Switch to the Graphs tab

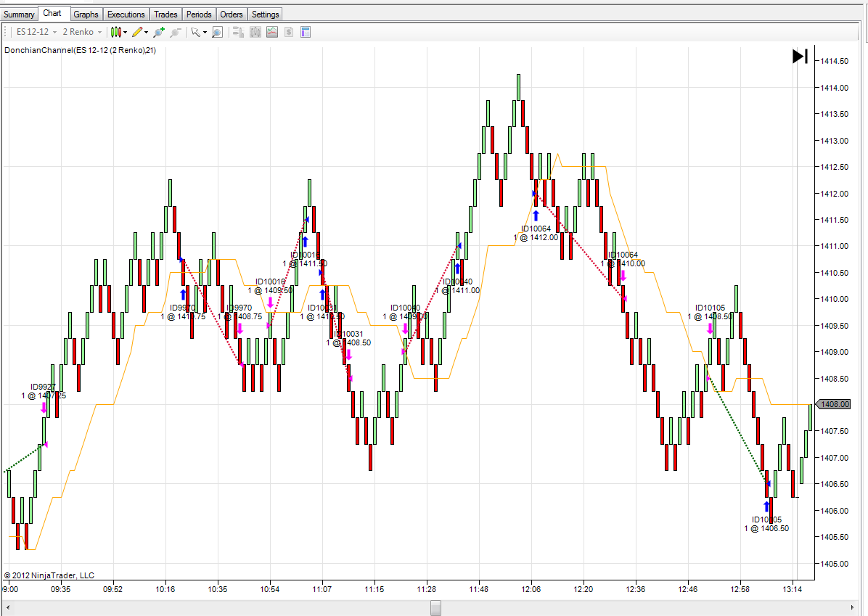pos(86,15)
